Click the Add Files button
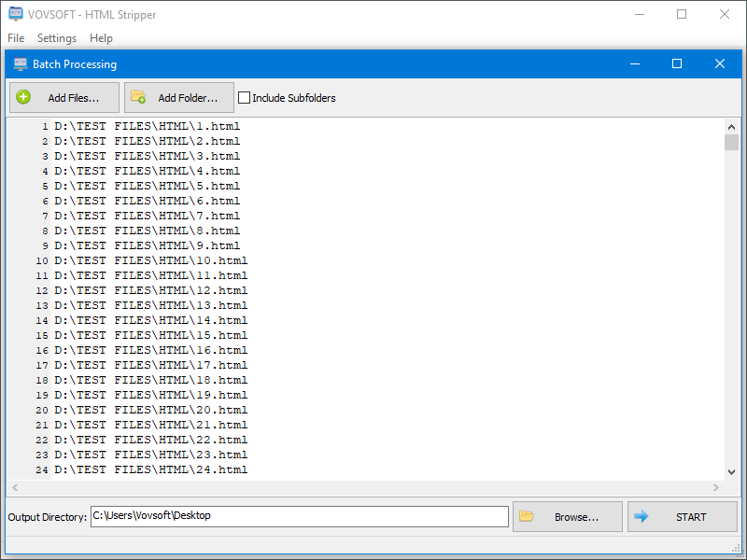This screenshot has height=560, width=747. (63, 97)
